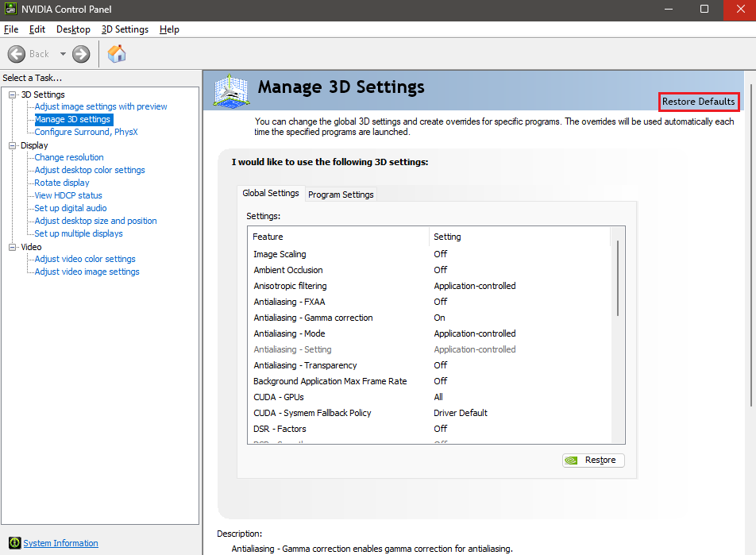The height and width of the screenshot is (555, 756).
Task: Open the 3D Settings menu
Action: coord(125,29)
